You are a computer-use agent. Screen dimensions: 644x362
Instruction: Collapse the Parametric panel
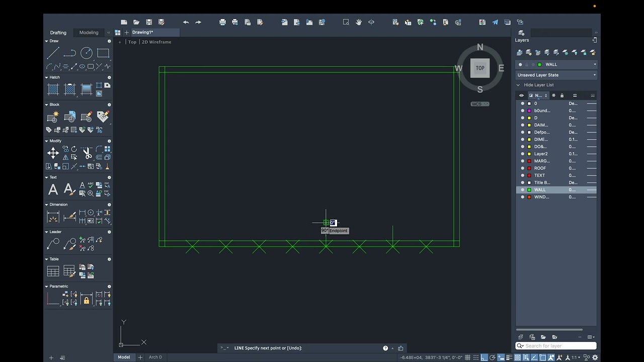pos(46,287)
